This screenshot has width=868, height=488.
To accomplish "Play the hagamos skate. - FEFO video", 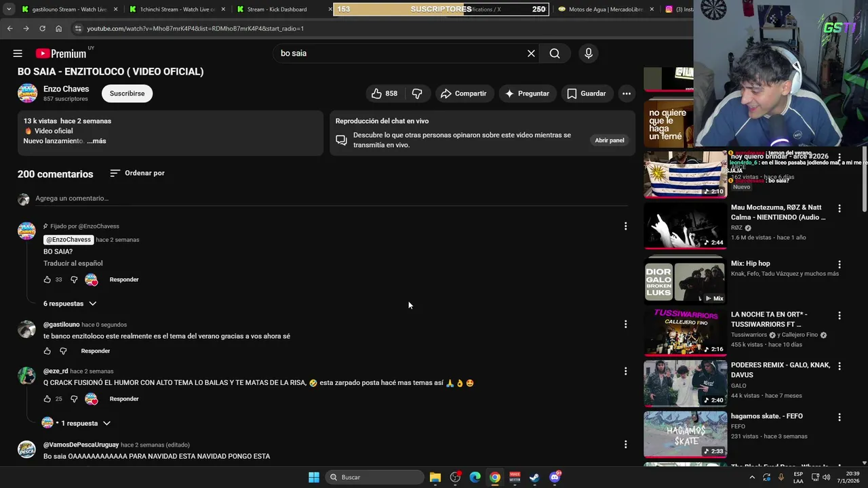I will click(x=685, y=434).
